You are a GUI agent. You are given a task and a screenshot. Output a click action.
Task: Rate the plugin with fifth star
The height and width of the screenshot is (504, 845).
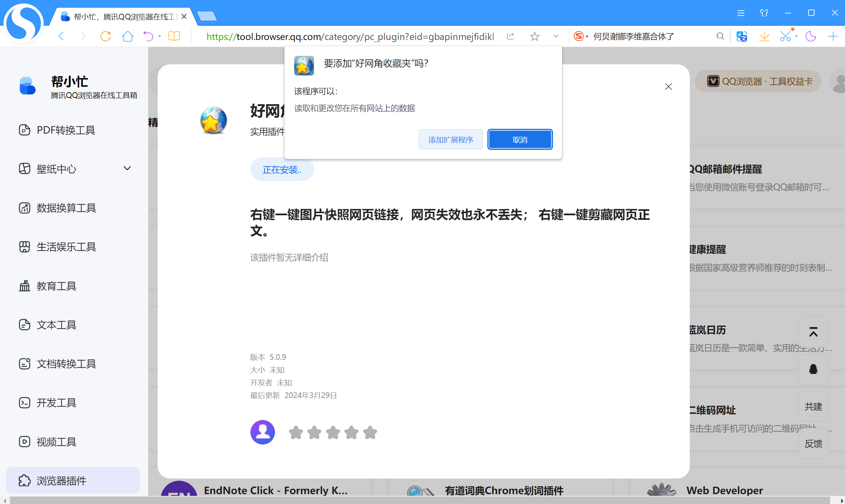370,432
